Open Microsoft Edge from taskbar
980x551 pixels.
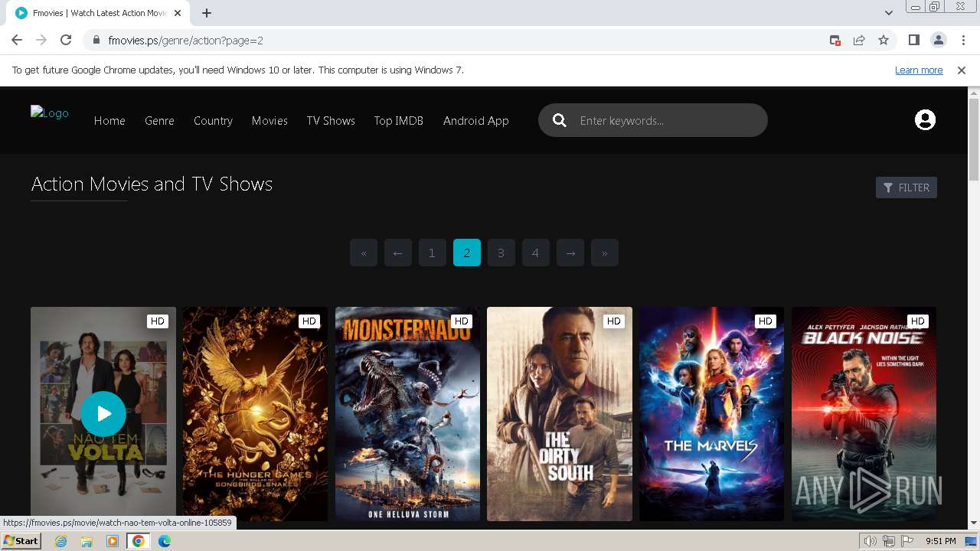click(164, 541)
